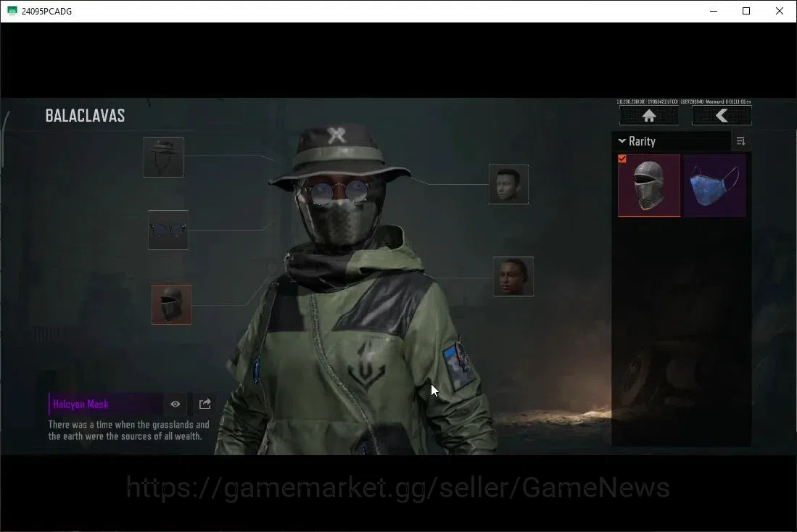Click the grasslands item description text
Image resolution: width=797 pixels, height=532 pixels.
click(128, 431)
